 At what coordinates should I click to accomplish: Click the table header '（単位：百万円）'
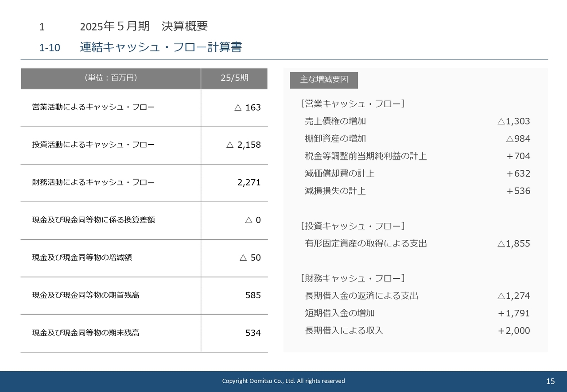(x=111, y=78)
